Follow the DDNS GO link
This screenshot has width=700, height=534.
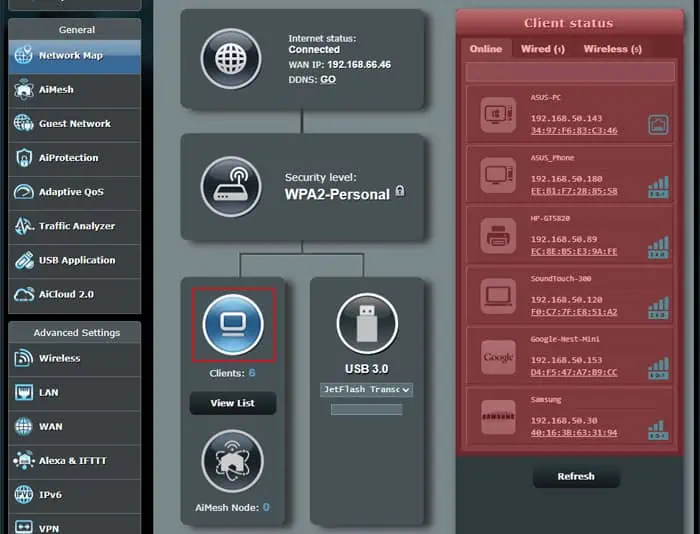pos(328,79)
